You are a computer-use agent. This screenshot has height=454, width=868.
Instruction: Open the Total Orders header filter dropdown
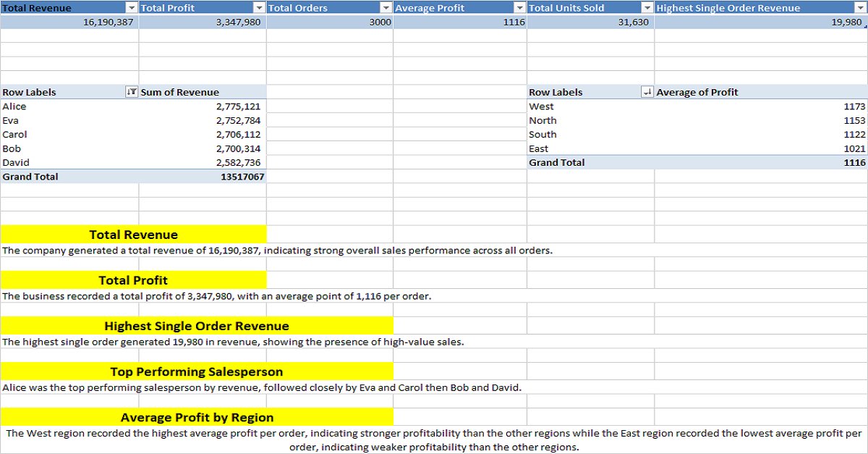(386, 8)
